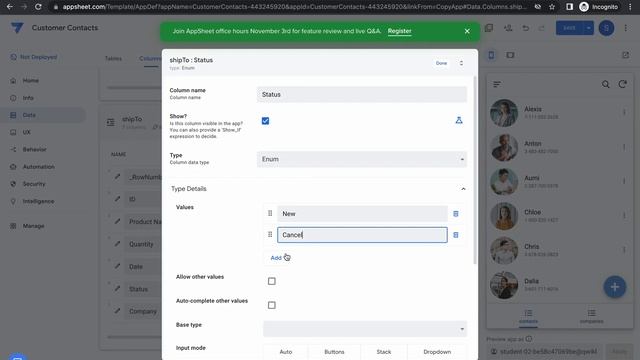Grab the drag handle of Cancel value
This screenshot has width=640, height=360.
click(x=270, y=234)
